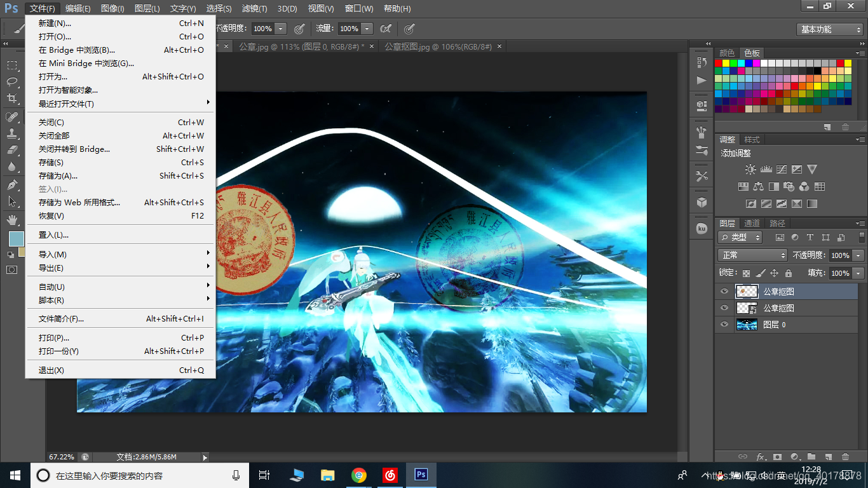This screenshot has height=488, width=868.
Task: Select the Hand tool
Action: click(12, 220)
